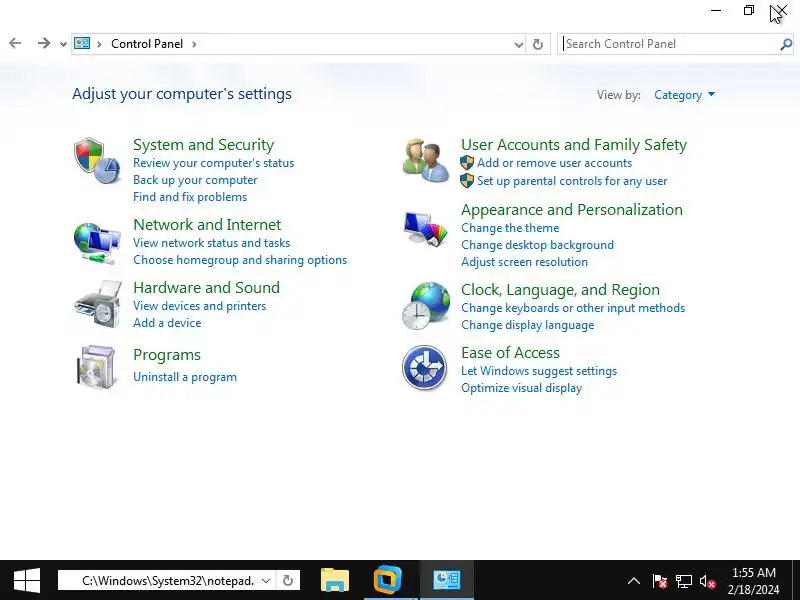800x600 pixels.
Task: Open File Explorer from the taskbar
Action: (335, 580)
